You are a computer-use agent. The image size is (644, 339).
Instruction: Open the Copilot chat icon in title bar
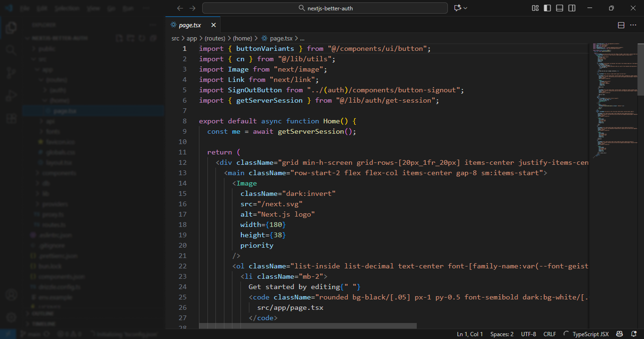pyautogui.click(x=457, y=8)
